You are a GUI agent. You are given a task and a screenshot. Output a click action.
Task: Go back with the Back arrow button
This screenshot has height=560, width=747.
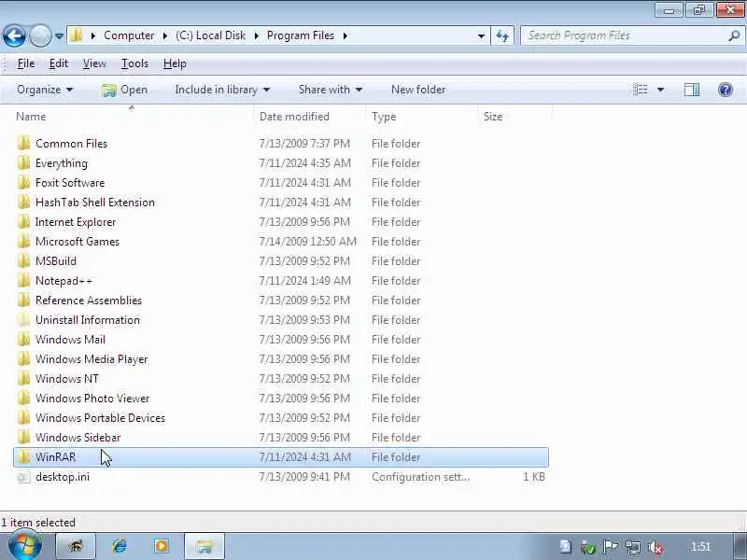click(x=14, y=35)
